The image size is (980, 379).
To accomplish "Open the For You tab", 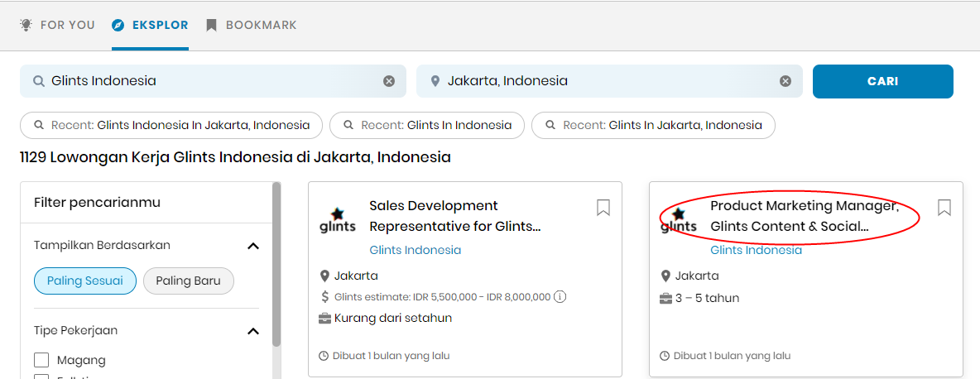I will (57, 25).
